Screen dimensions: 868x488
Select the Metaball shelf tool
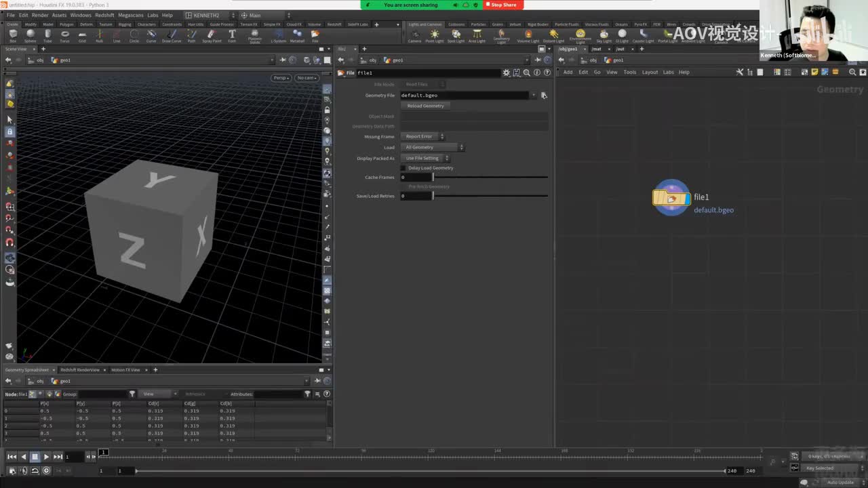(297, 36)
